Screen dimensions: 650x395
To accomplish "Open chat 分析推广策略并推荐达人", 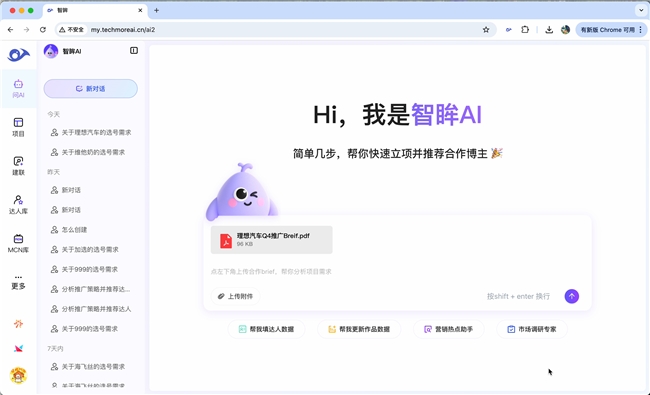I will [91, 309].
